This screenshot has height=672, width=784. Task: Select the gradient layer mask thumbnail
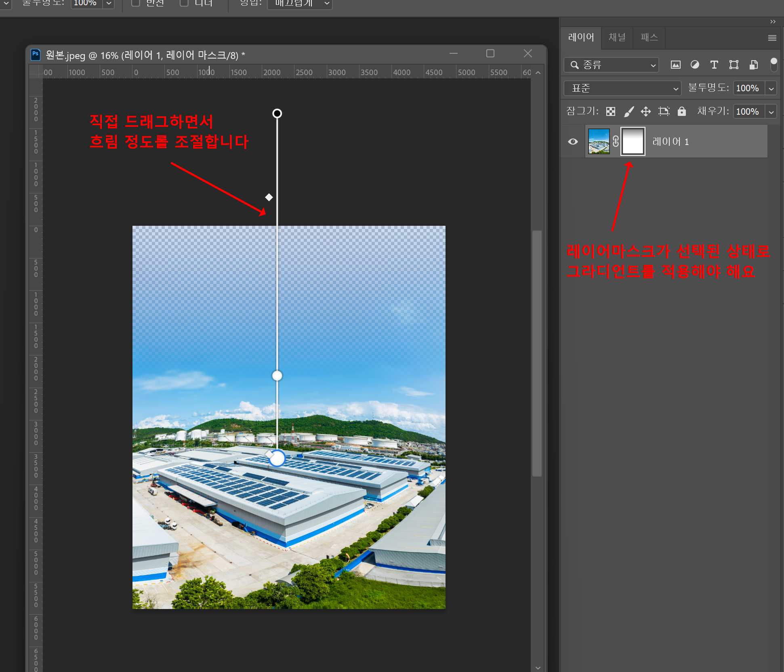633,141
